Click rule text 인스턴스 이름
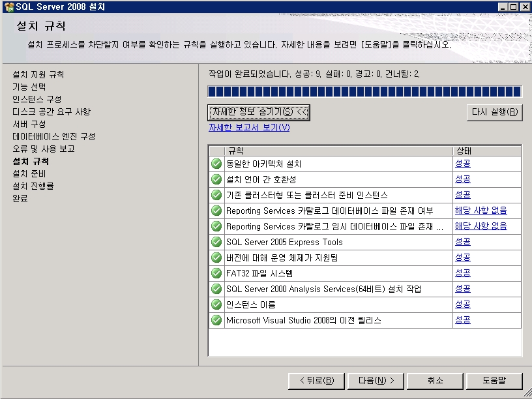Image resolution: width=532 pixels, height=399 pixels. point(251,304)
